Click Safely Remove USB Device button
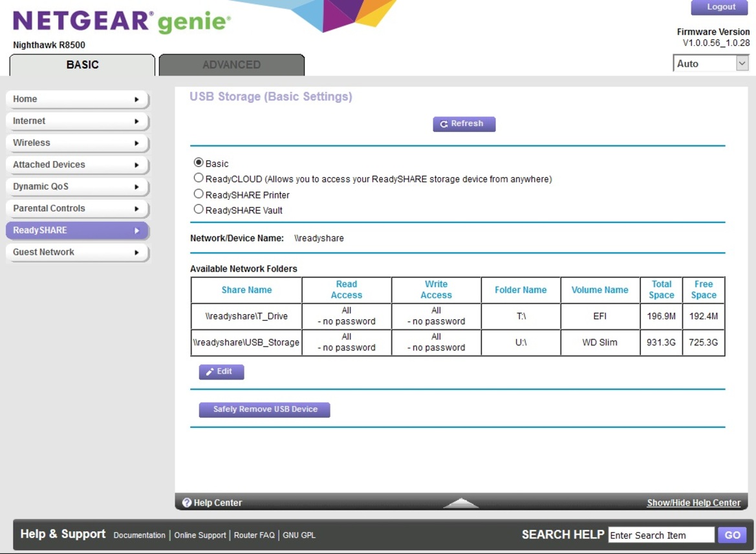 265,409
